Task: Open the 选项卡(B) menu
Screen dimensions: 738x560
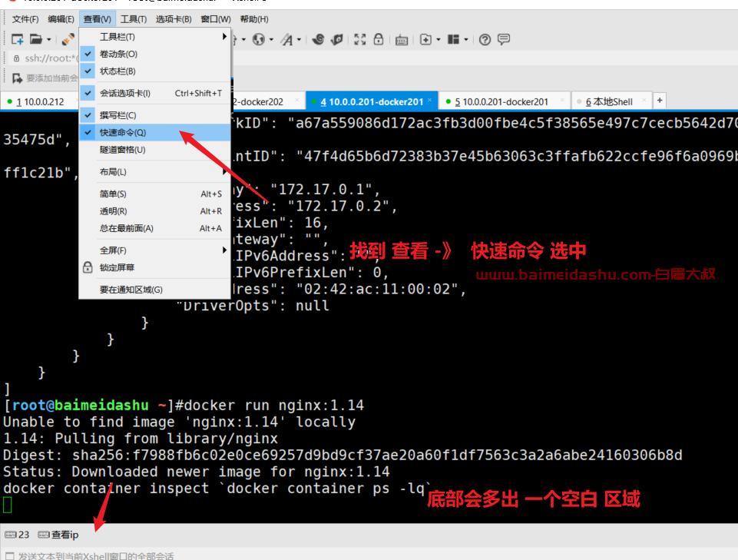Action: (174, 19)
